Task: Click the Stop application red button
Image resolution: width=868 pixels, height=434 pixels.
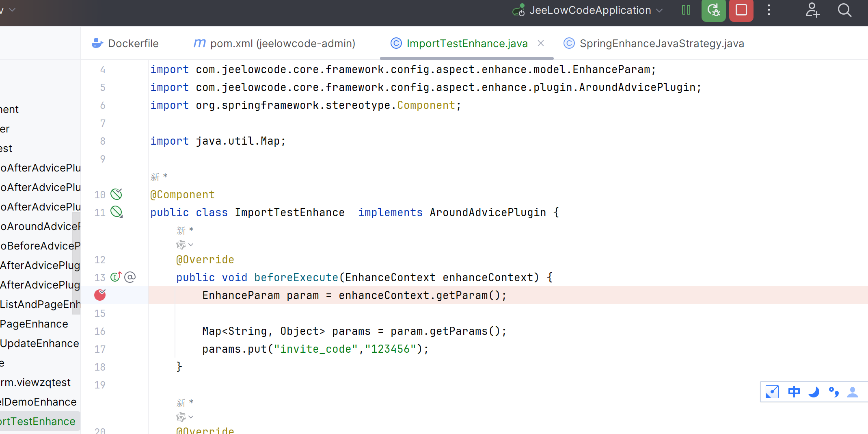Action: tap(741, 10)
